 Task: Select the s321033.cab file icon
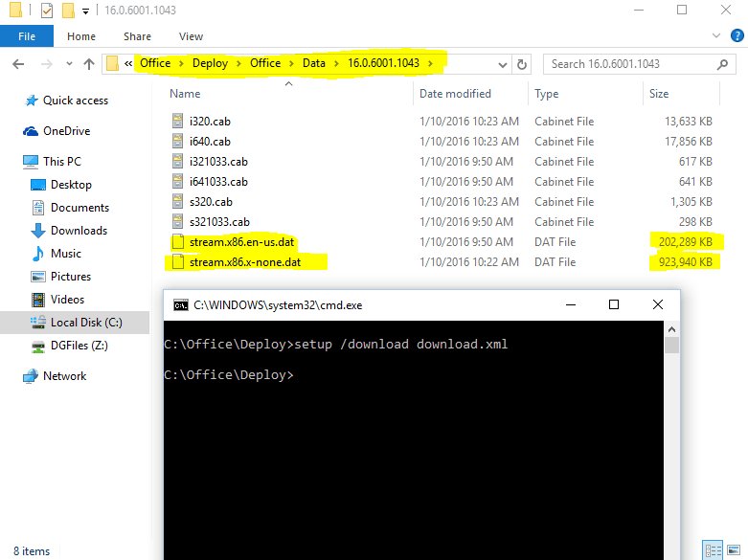[x=177, y=221]
